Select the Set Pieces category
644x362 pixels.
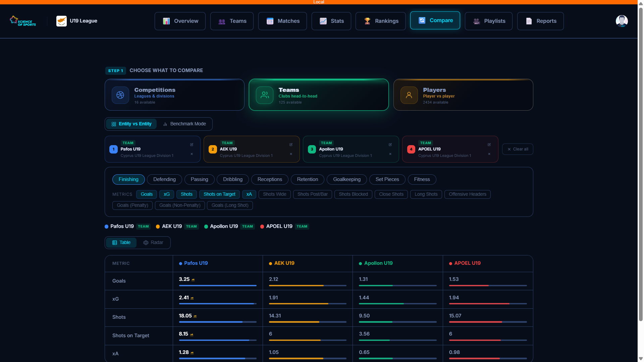point(387,180)
